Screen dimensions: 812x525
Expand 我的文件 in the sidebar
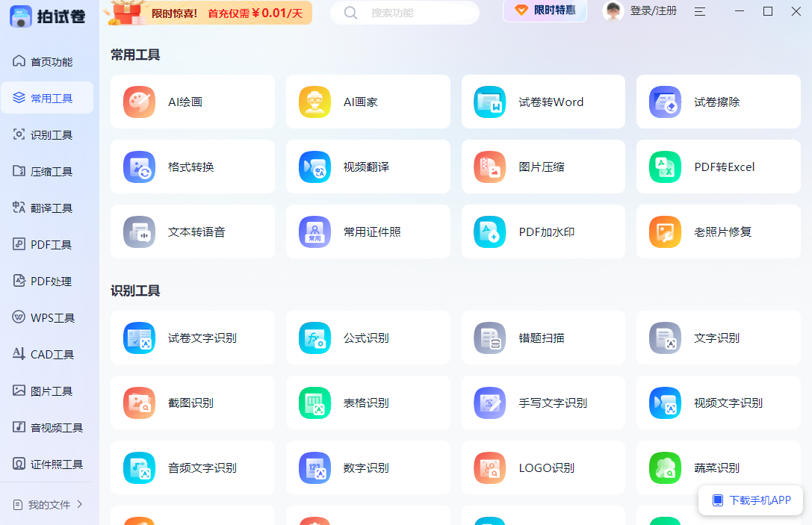(49, 505)
